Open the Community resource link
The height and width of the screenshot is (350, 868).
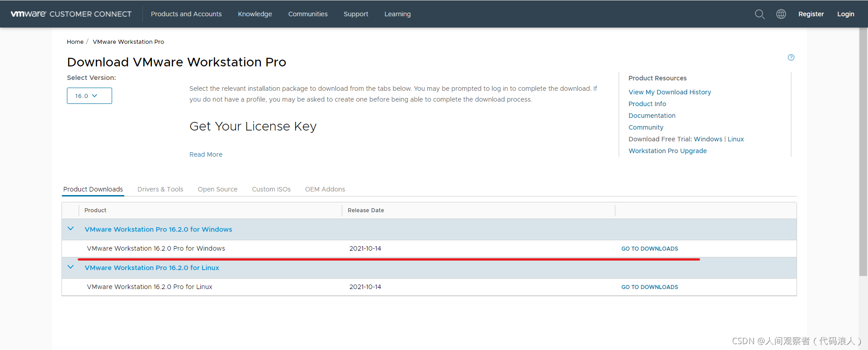[x=646, y=127]
